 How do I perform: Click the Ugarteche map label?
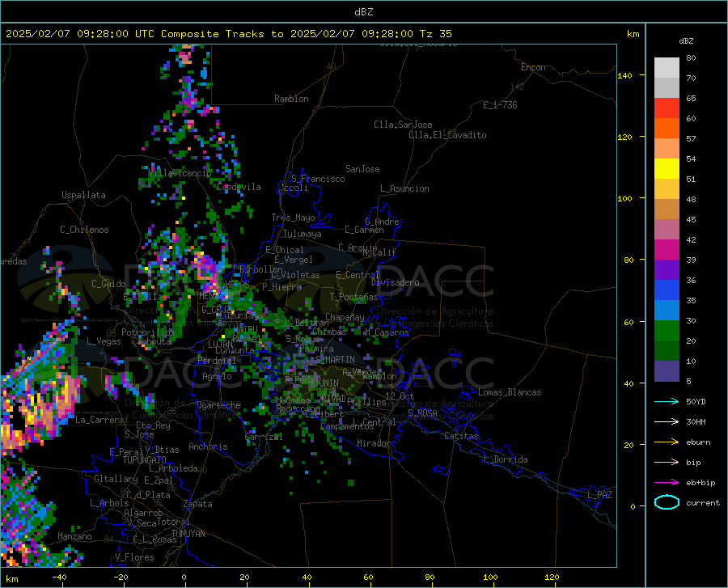coord(218,405)
